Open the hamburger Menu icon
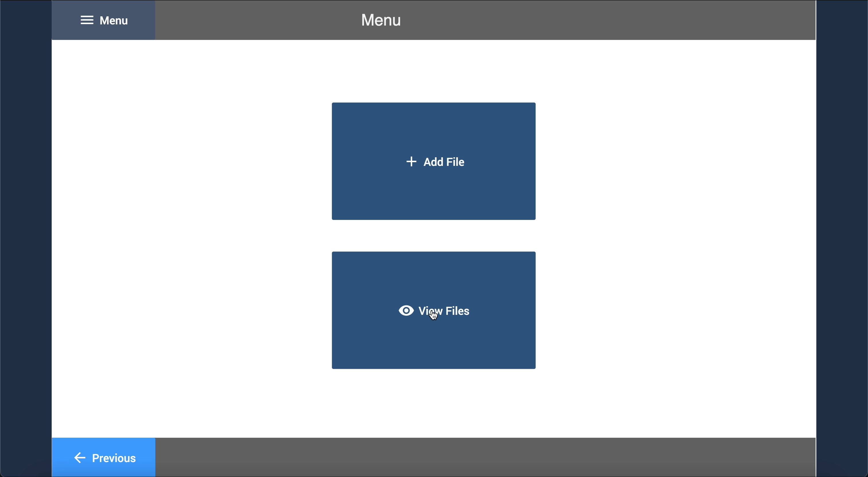 point(88,20)
